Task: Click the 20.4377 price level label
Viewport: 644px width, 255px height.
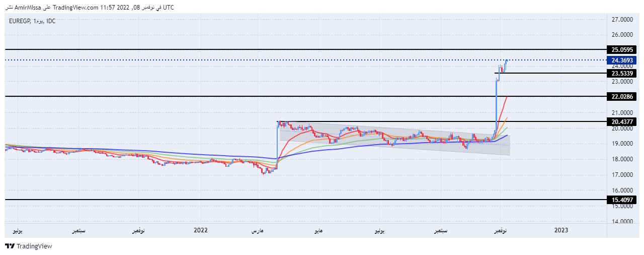Action: pos(622,121)
